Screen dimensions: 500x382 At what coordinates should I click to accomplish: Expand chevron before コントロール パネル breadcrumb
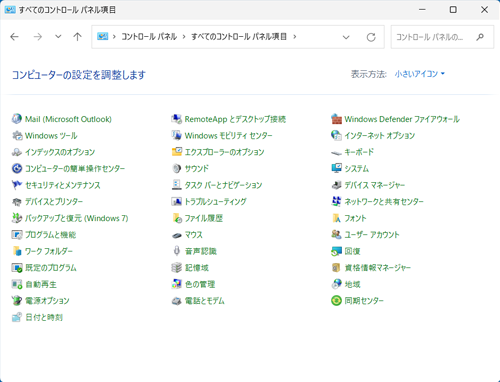(114, 37)
